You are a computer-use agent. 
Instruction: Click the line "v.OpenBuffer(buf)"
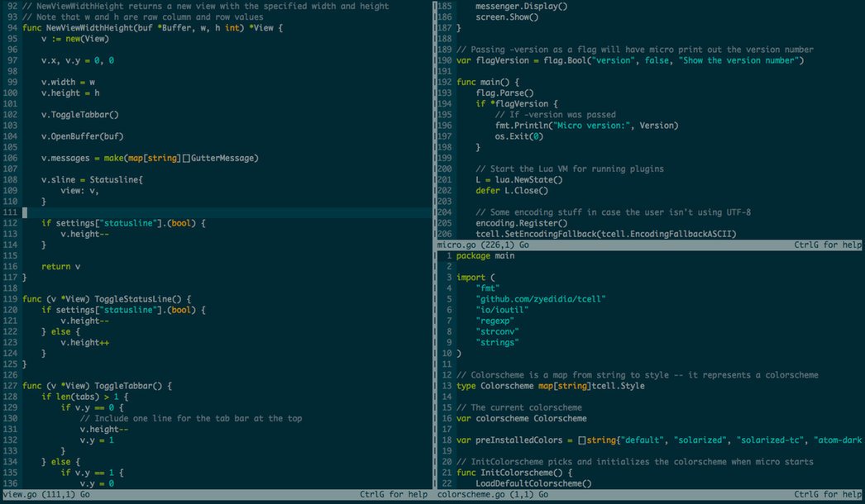pos(82,136)
